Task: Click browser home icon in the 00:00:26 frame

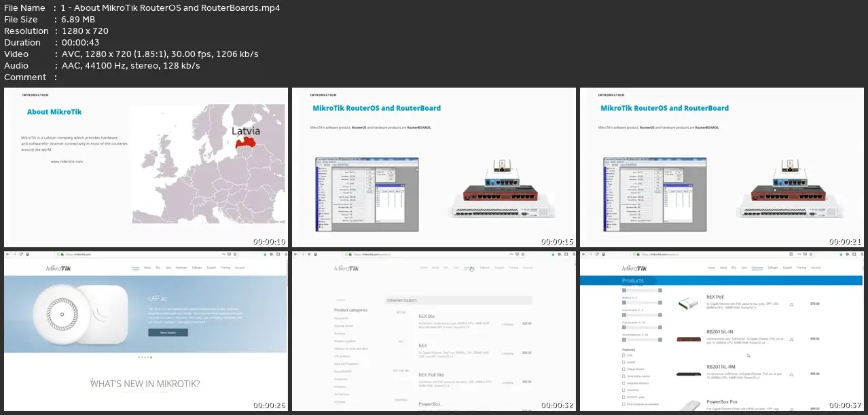Action: pyautogui.click(x=26, y=254)
